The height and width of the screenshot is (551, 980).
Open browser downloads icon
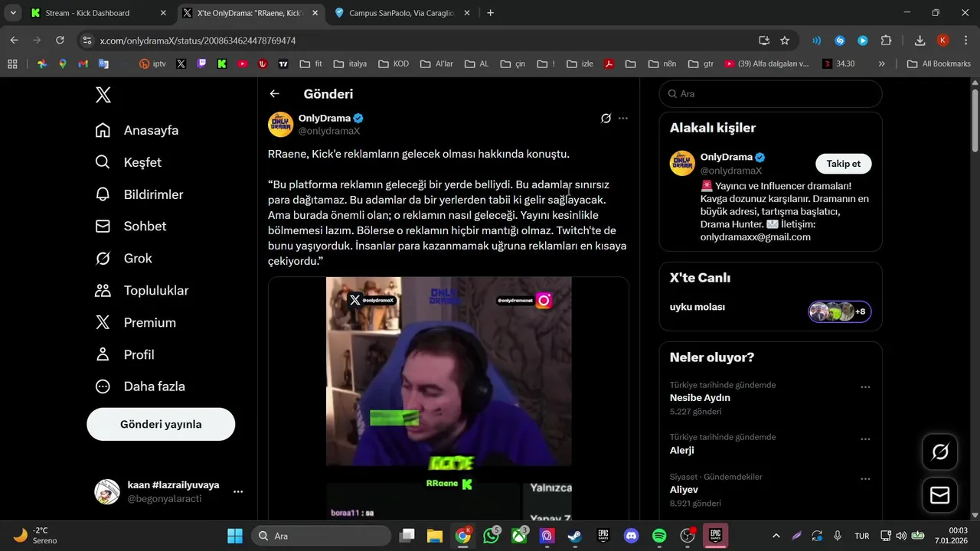click(x=920, y=41)
